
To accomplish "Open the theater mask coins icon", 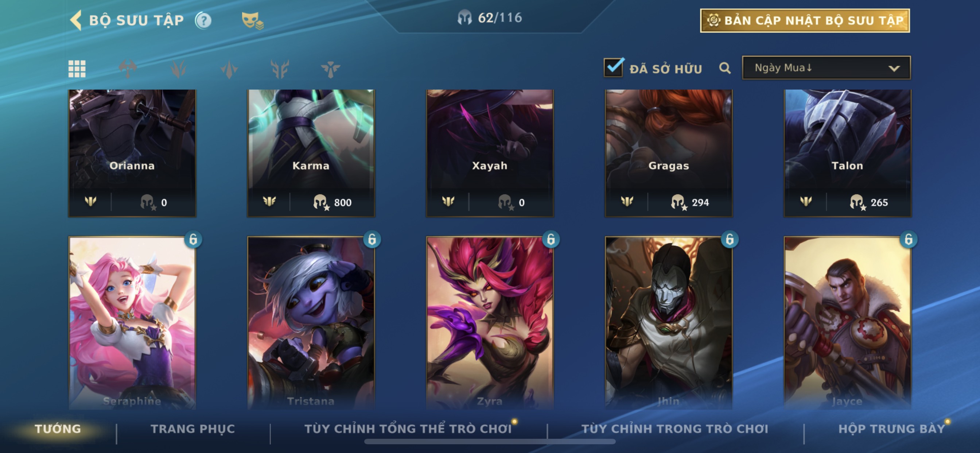I will pos(252,20).
